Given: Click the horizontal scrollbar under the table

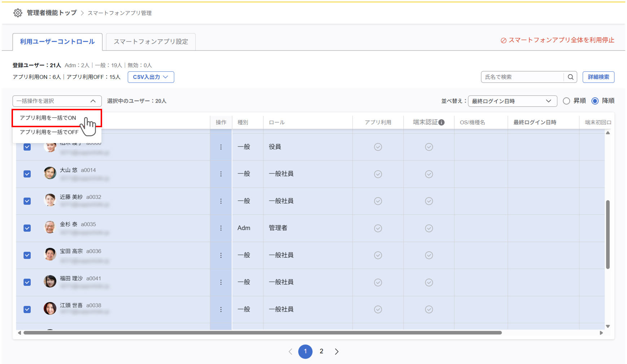Looking at the screenshot, I should (262, 333).
